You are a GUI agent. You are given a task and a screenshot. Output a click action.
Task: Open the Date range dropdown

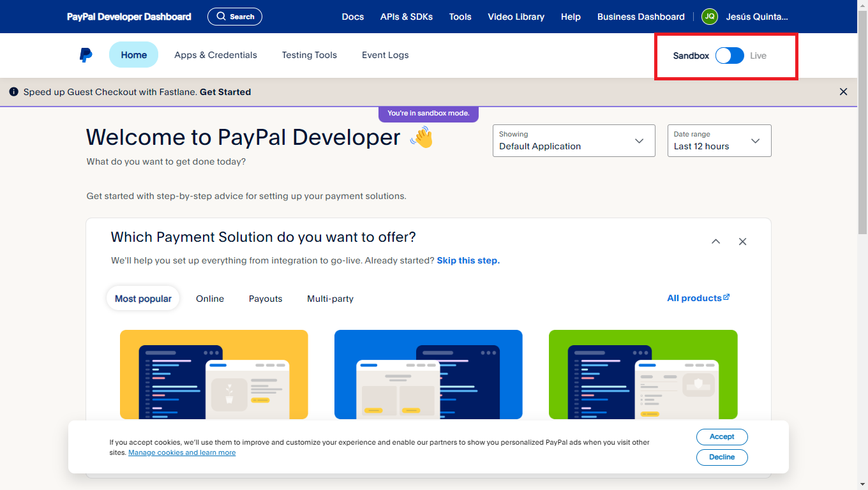tap(719, 140)
